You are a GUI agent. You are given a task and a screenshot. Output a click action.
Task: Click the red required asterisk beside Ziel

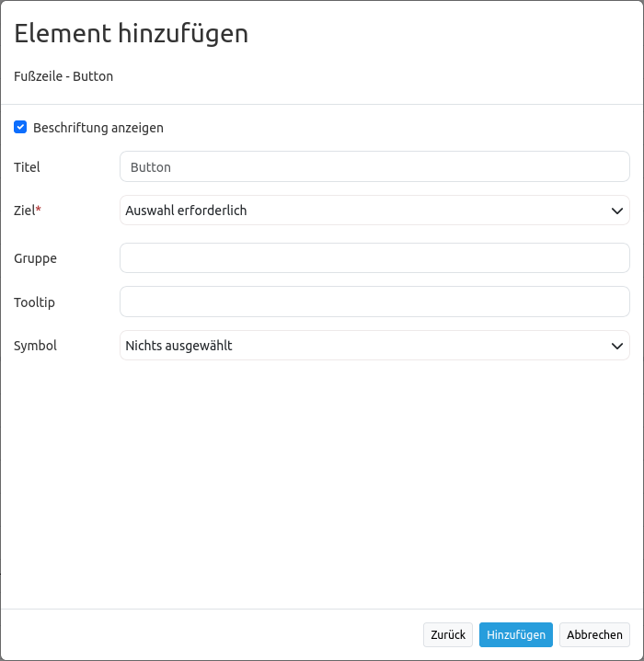click(x=39, y=210)
